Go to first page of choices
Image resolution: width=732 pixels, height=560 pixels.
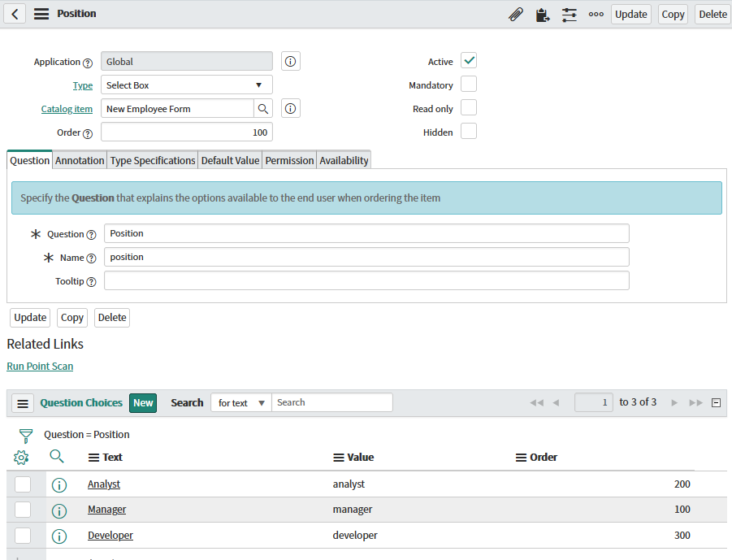coord(537,402)
